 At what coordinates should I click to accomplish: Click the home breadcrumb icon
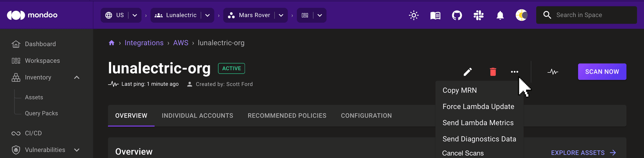[x=112, y=43]
